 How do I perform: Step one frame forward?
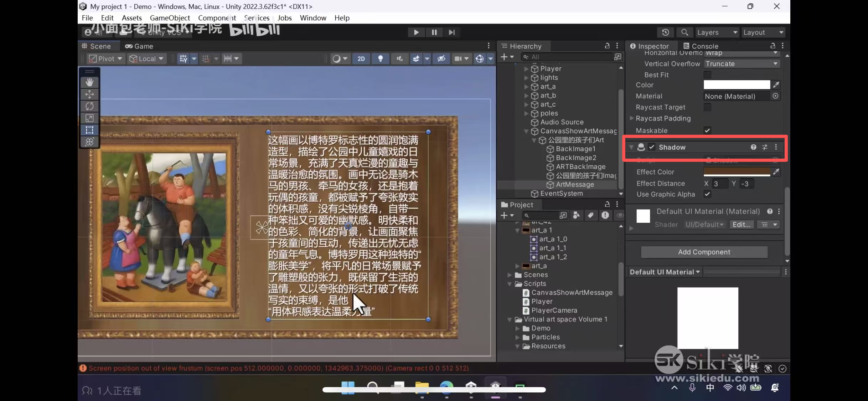(452, 32)
